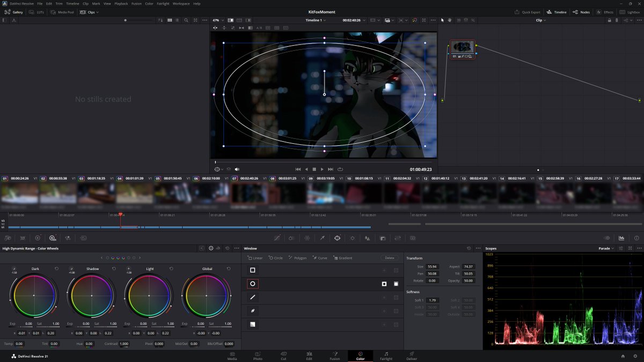Expand the Clips dropdown
The image size is (644, 362).
coord(89,12)
